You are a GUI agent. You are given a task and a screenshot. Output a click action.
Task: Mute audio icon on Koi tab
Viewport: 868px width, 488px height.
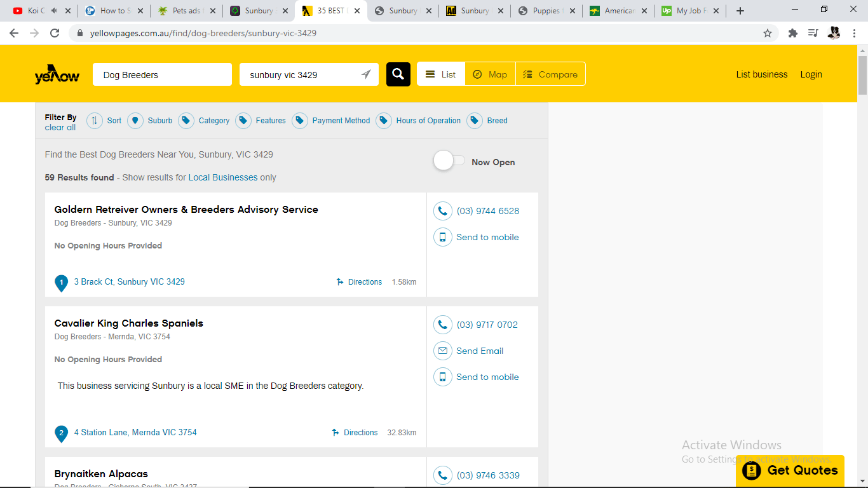click(x=55, y=11)
